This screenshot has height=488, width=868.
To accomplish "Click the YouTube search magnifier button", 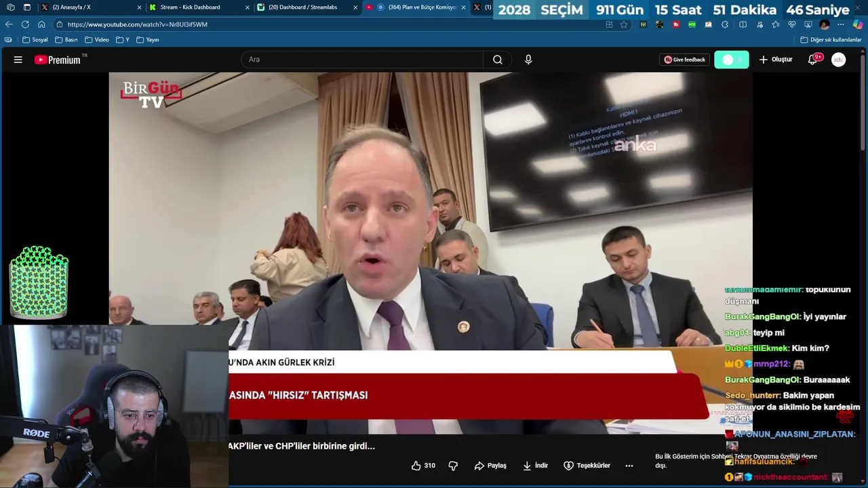I will click(498, 60).
